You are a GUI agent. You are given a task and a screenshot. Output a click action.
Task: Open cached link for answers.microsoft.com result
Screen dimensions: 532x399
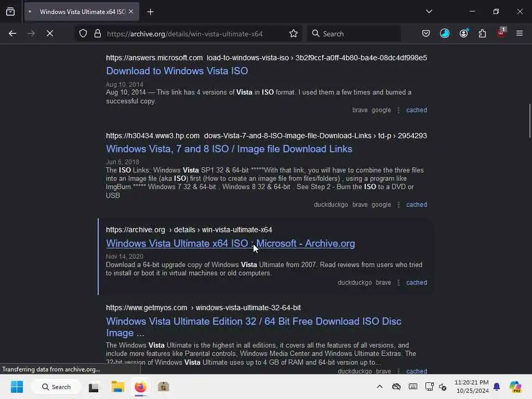416,110
